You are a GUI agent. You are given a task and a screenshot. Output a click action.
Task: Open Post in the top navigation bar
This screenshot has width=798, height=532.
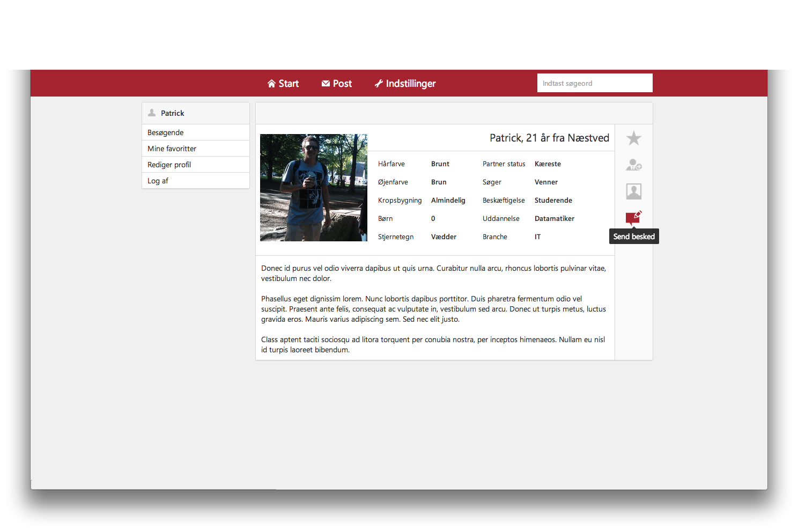click(x=337, y=84)
